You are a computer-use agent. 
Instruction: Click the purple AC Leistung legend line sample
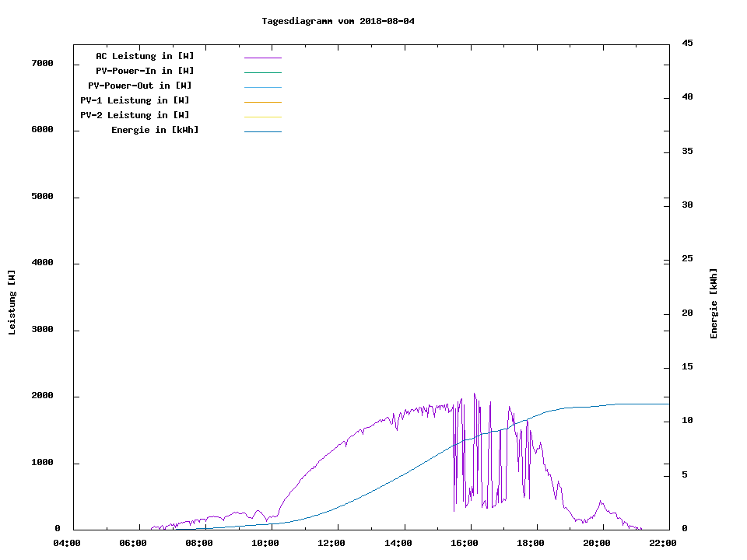262,58
